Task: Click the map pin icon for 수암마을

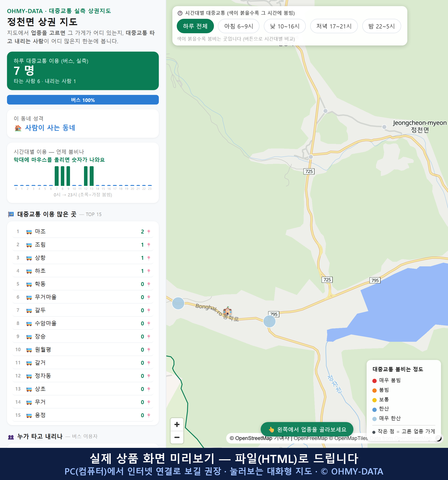Action: click(149, 324)
